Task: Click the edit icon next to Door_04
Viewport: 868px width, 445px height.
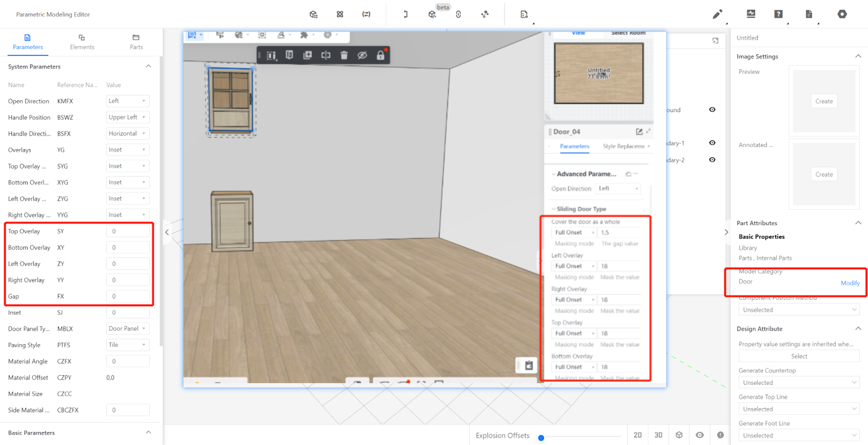Action: (x=639, y=132)
